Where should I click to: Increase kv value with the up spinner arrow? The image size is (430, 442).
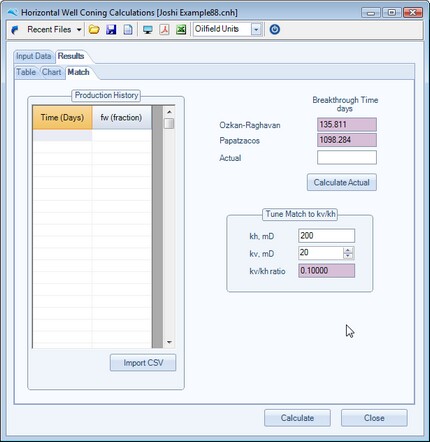348,250
